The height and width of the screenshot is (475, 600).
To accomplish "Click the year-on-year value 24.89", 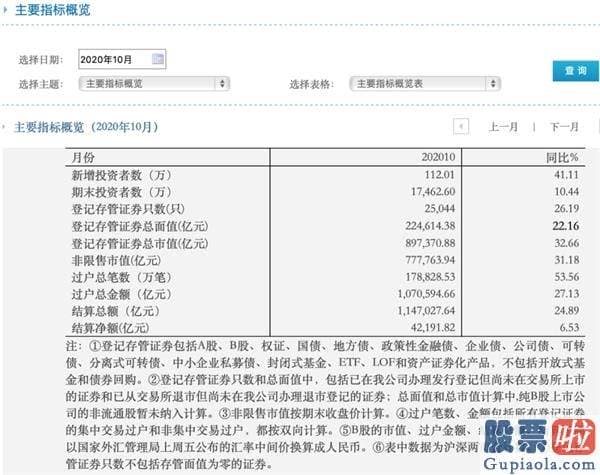I will tap(567, 311).
